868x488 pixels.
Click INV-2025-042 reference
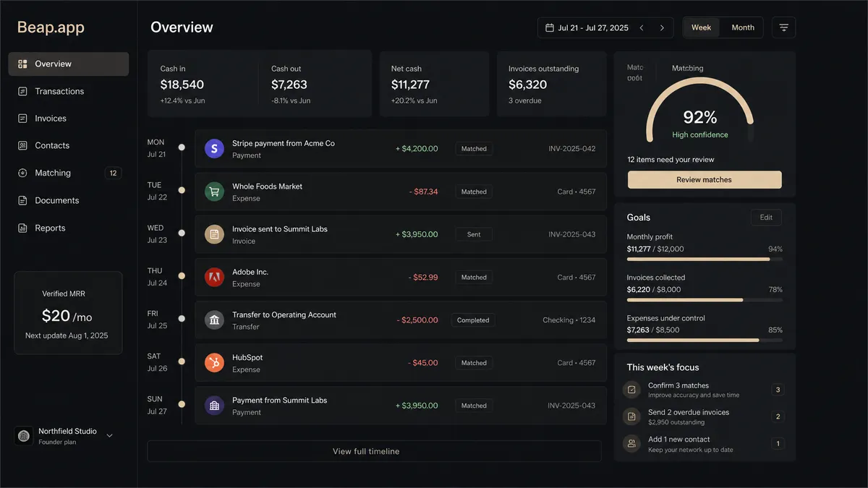point(572,149)
